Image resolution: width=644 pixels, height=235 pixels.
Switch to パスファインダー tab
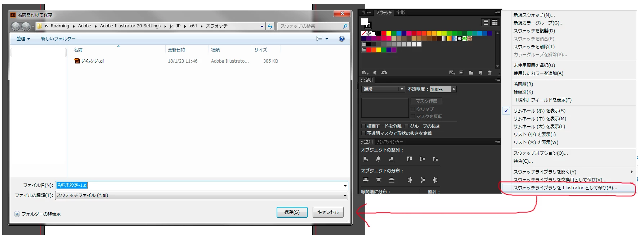coord(390,142)
